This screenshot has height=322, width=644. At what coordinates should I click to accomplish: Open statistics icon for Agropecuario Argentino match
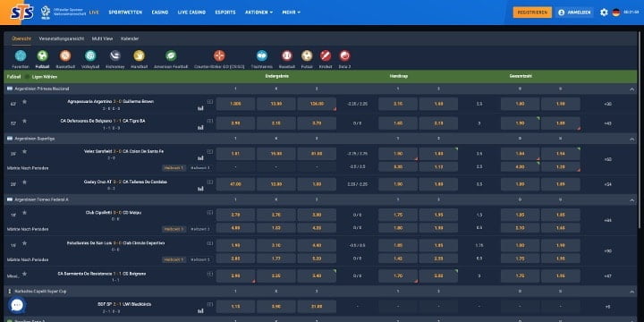(x=200, y=108)
